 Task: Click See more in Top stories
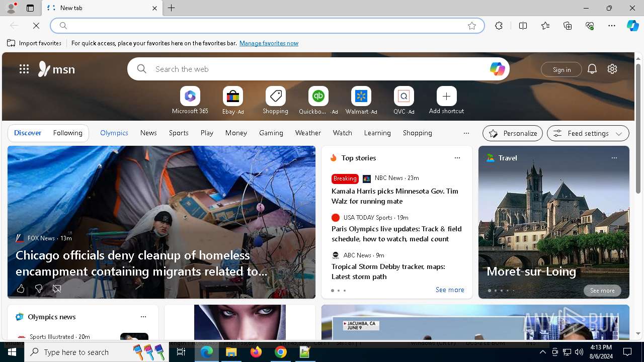(x=450, y=290)
